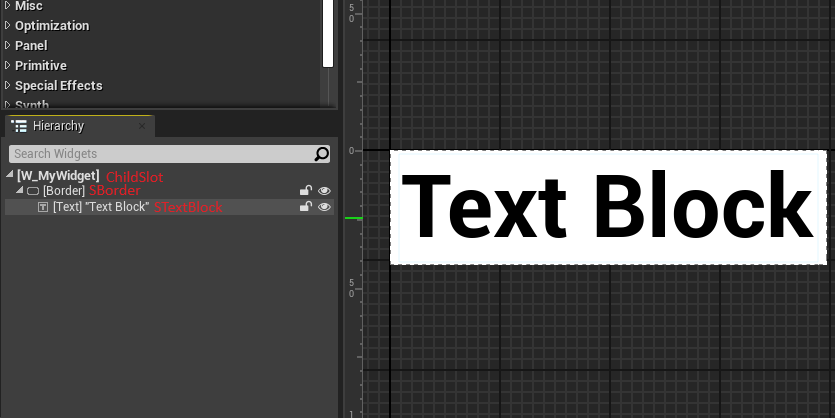Click the lock icon on the Border row

(306, 191)
